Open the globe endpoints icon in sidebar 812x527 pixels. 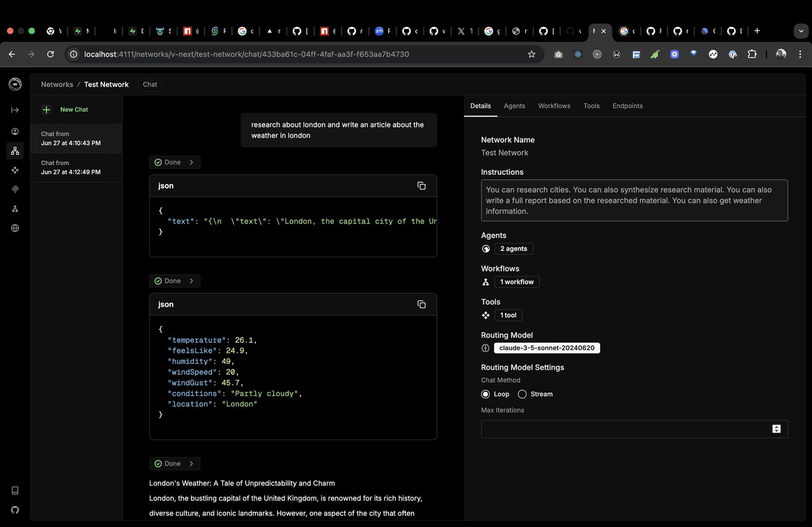pyautogui.click(x=15, y=228)
